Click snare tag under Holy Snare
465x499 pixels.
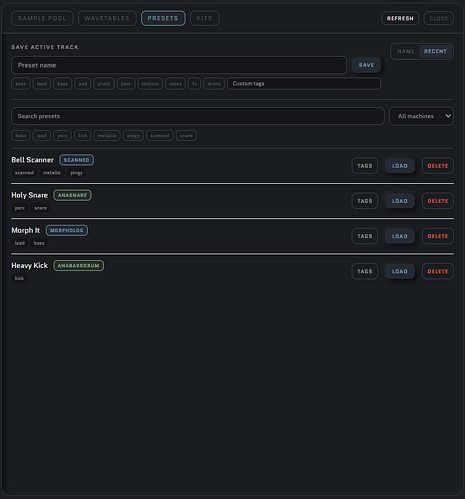coord(40,208)
